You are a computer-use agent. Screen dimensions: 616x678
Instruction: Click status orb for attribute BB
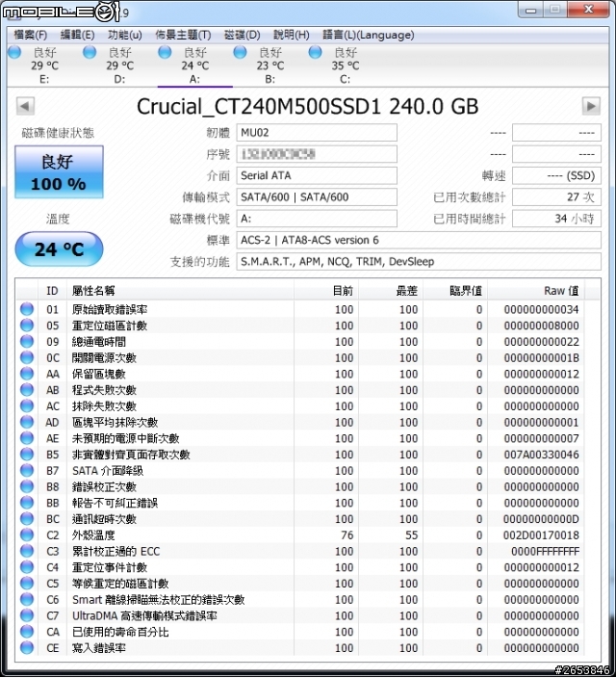(x=27, y=503)
